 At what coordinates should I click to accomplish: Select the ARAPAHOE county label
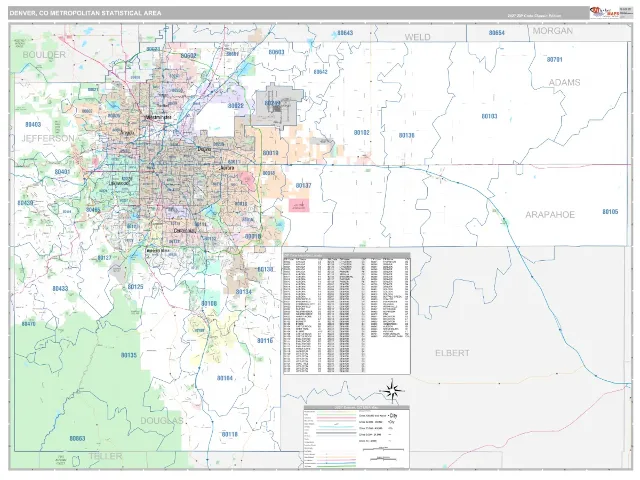(550, 215)
